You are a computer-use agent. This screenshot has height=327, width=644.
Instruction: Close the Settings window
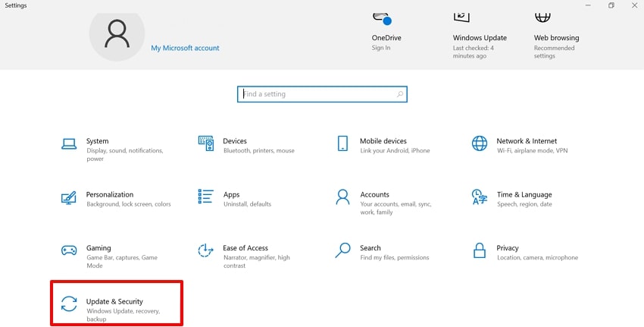click(634, 5)
